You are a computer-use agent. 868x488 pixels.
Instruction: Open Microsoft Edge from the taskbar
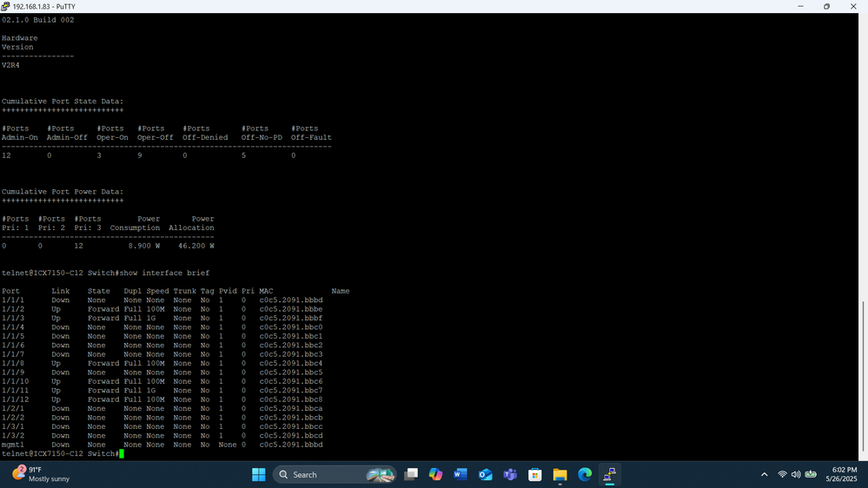pyautogui.click(x=585, y=475)
